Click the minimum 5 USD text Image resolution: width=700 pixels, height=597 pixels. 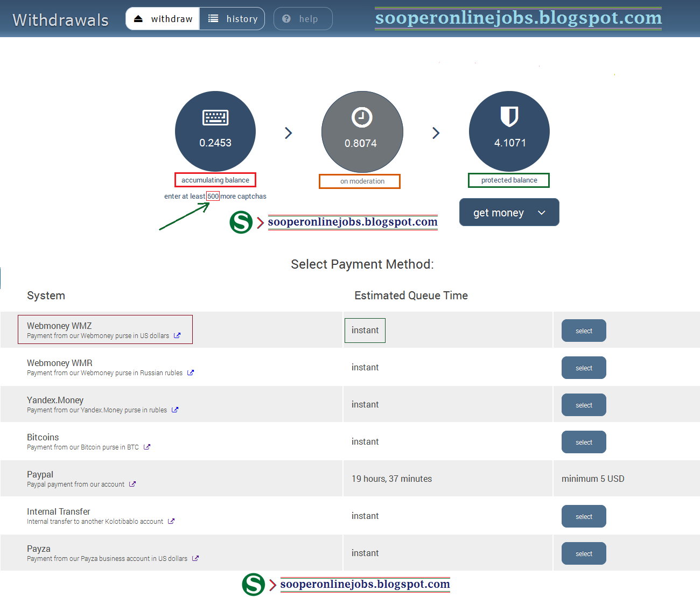click(593, 479)
